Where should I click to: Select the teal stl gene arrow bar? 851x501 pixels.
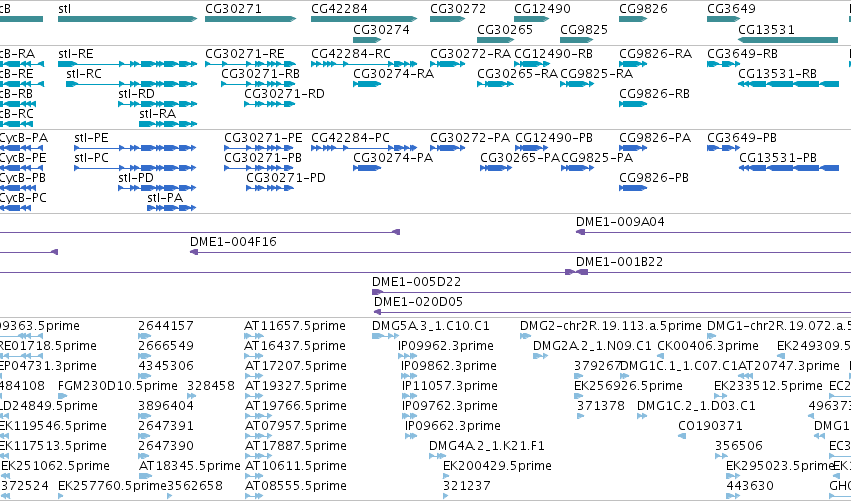(128, 19)
